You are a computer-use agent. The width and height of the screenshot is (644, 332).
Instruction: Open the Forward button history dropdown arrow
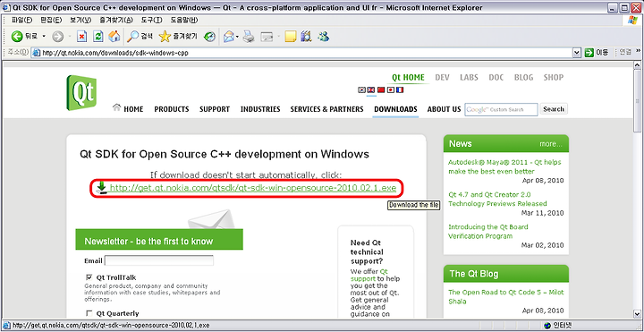pos(70,37)
